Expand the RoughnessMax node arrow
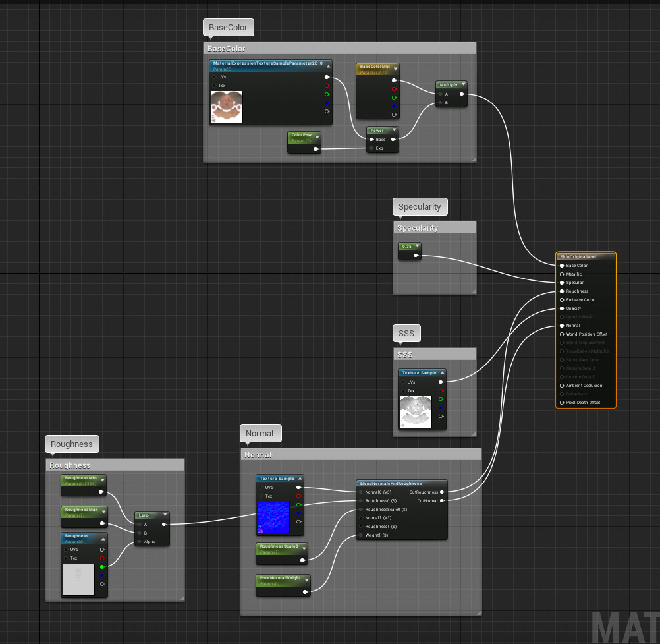Screen dimensions: 660x644 click(x=103, y=512)
